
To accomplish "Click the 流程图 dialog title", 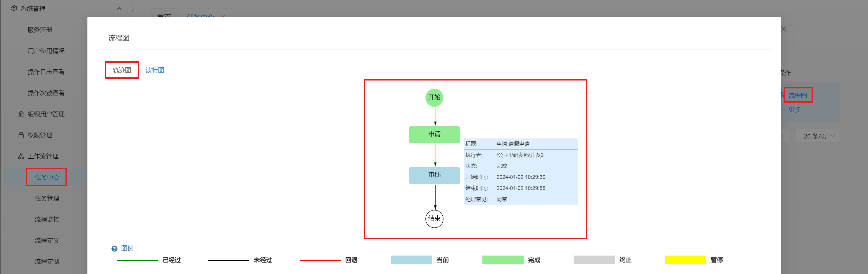I will [119, 38].
